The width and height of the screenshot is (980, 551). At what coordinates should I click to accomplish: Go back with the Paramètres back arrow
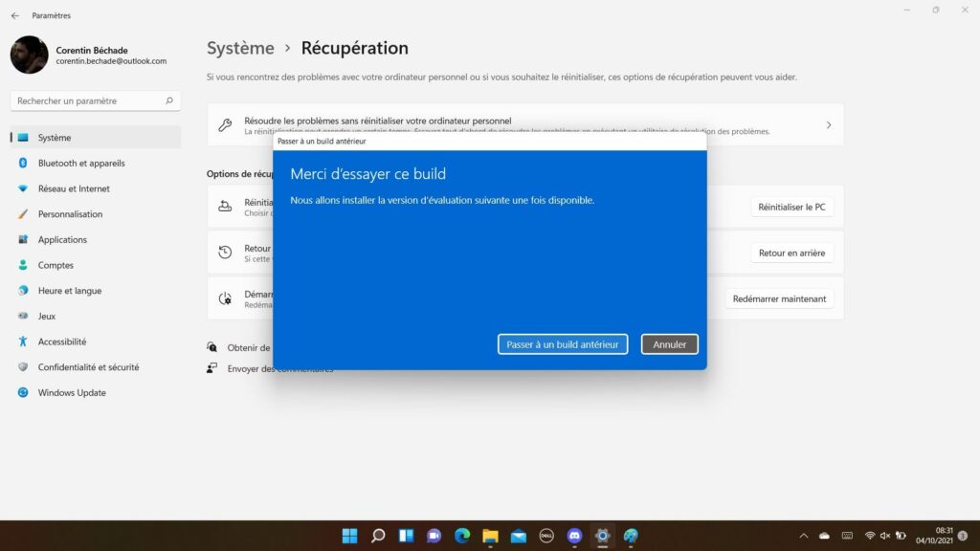coord(15,15)
